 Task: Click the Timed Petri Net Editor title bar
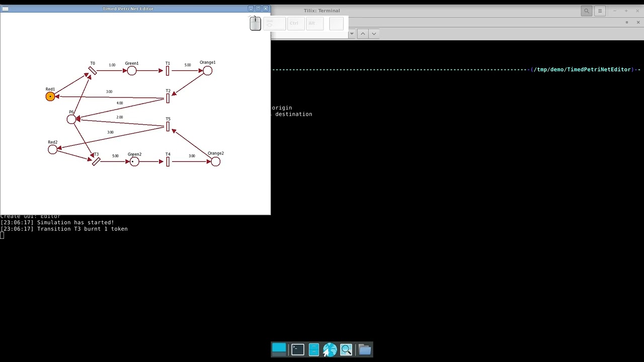128,9
